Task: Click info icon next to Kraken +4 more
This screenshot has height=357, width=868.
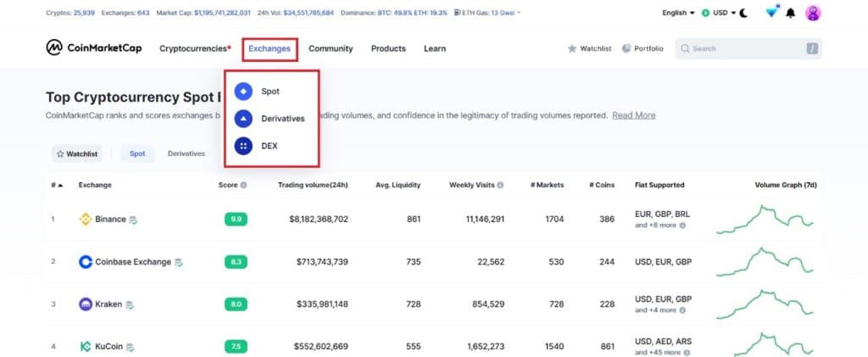Action: 682,310
